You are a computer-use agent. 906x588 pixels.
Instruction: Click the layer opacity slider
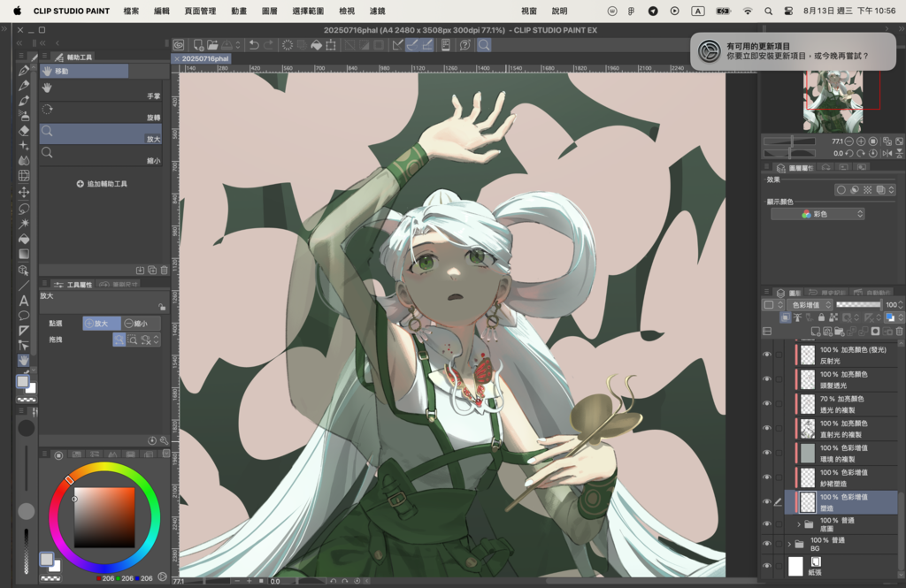click(x=858, y=304)
